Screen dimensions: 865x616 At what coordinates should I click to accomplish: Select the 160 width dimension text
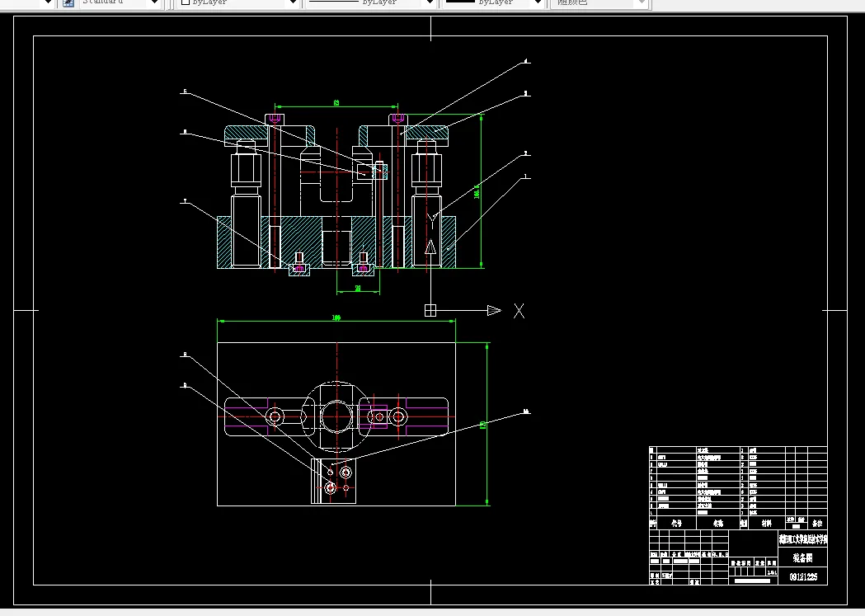coord(336,317)
